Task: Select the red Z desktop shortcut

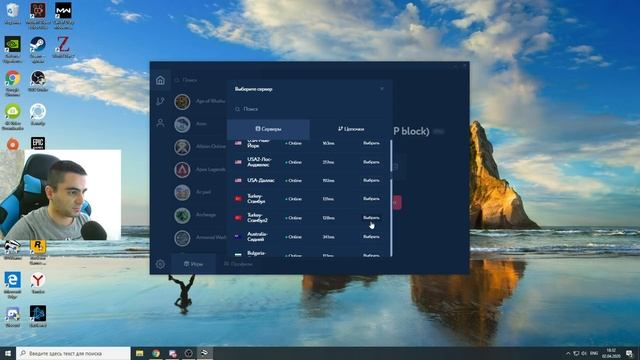Action: [x=63, y=47]
